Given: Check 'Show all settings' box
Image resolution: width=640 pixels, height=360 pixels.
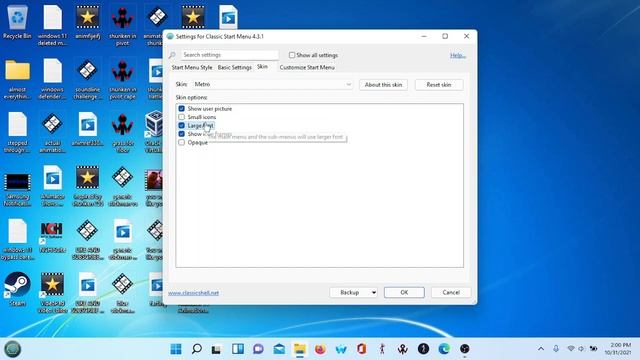Looking at the screenshot, I should [x=292, y=55].
